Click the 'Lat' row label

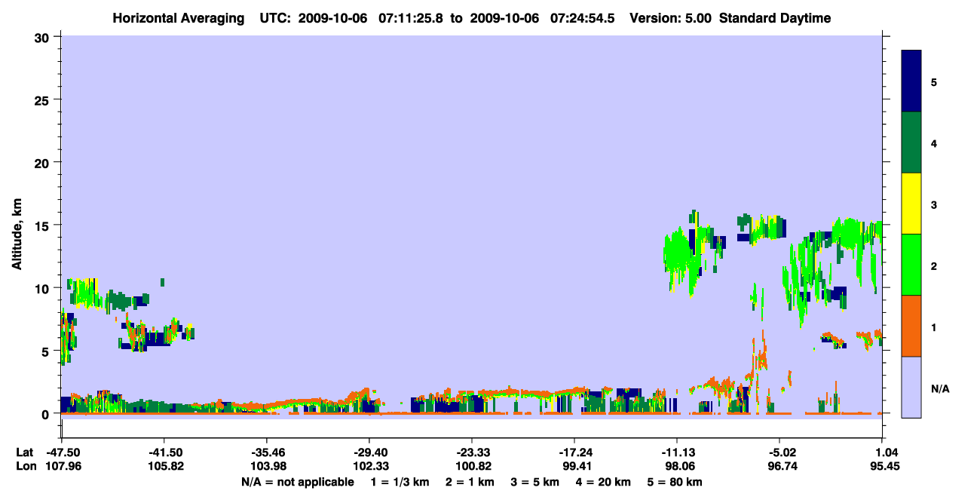pos(25,452)
